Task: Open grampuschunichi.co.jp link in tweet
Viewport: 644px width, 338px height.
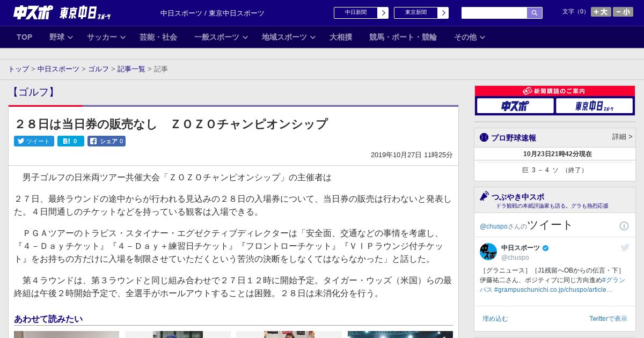Action: pyautogui.click(x=553, y=290)
